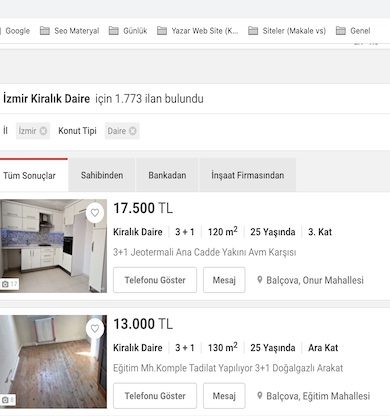Switch to the Bankadan tab
Viewport: 390px width, 416px height.
(x=167, y=175)
